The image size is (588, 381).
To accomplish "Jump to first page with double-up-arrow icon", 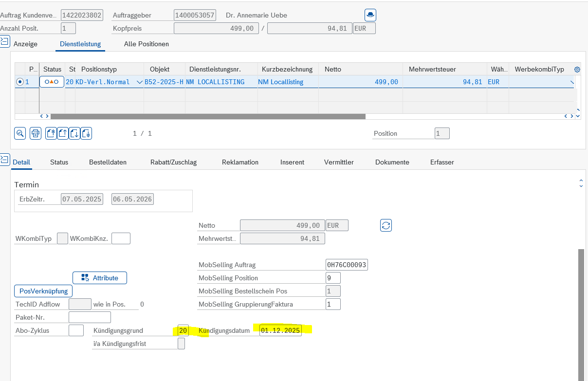I will (x=51, y=133).
